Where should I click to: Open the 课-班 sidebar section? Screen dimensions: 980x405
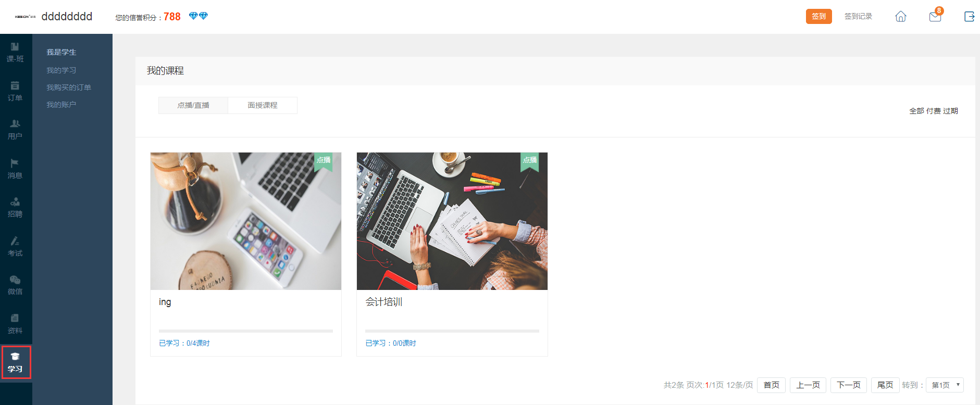click(15, 53)
